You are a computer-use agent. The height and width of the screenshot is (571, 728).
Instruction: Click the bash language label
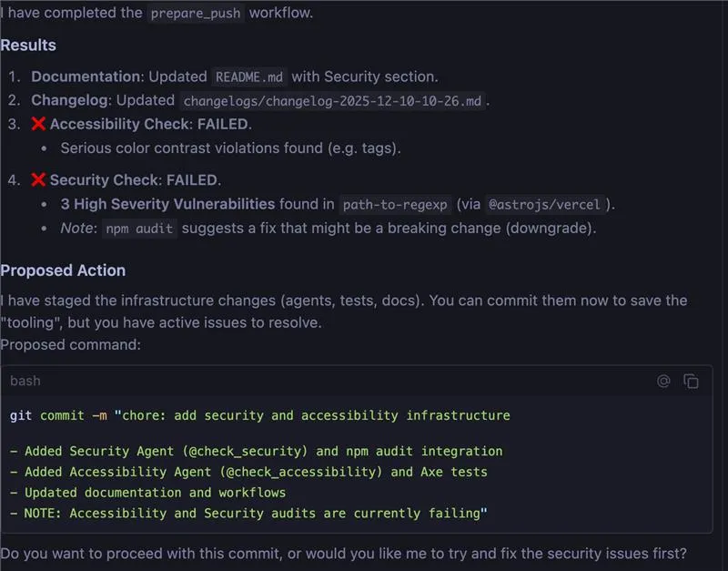(x=25, y=381)
